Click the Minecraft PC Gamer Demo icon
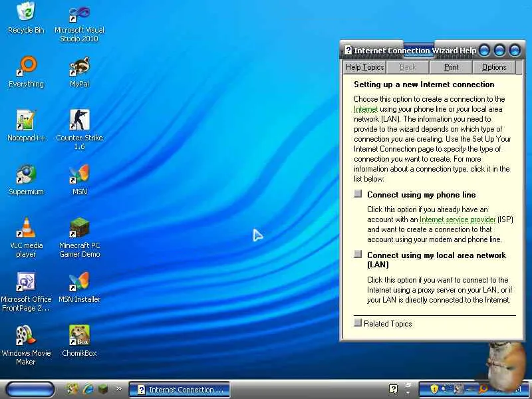The width and height of the screenshot is (532, 399). coord(79,237)
